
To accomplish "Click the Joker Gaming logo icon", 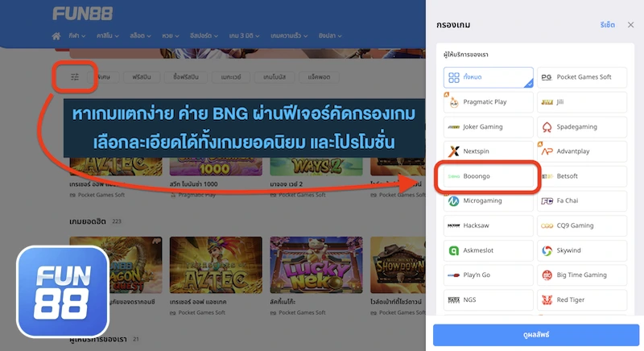I will pyautogui.click(x=453, y=127).
